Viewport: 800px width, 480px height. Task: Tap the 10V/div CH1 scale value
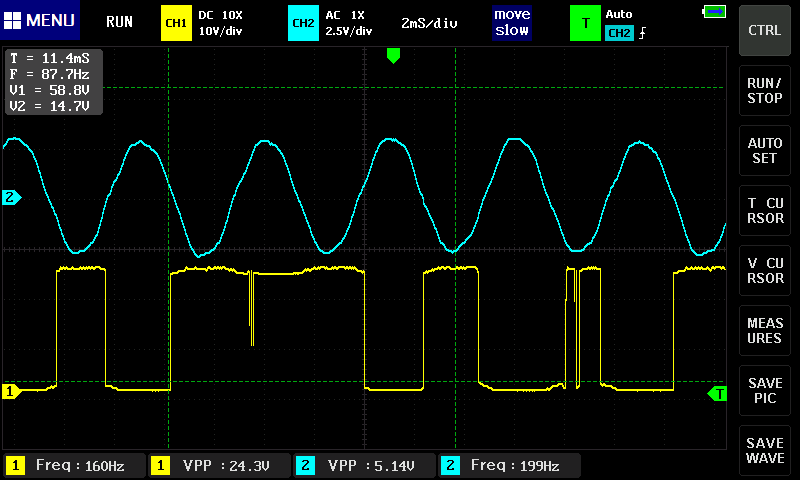(x=220, y=31)
